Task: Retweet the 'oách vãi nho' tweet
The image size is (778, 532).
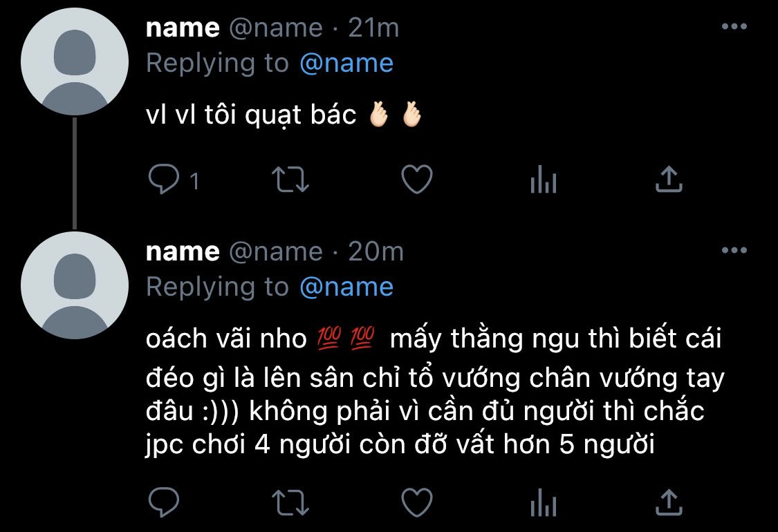Action: [x=290, y=502]
